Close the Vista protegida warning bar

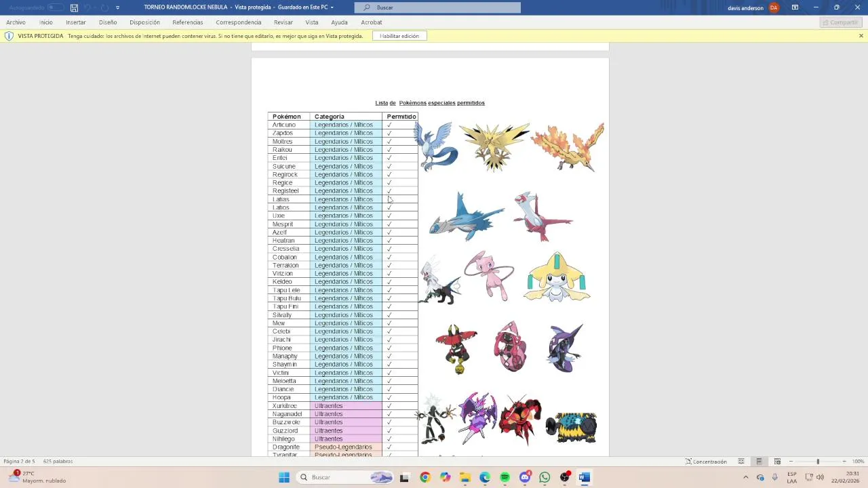tap(861, 36)
